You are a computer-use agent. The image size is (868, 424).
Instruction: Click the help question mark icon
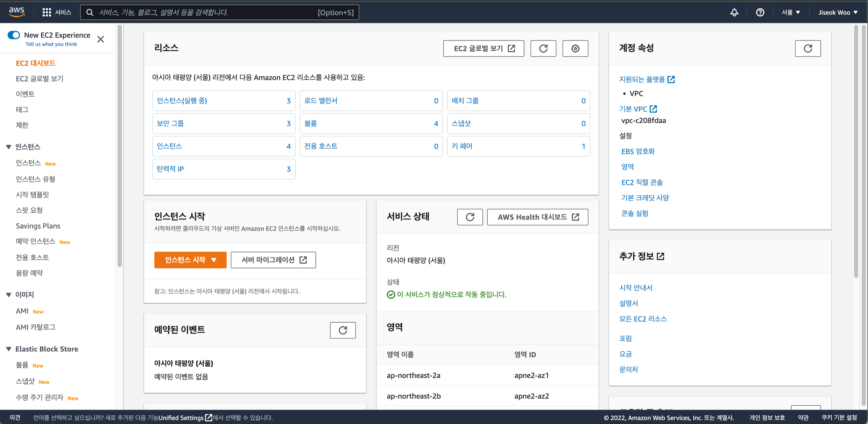pos(760,12)
